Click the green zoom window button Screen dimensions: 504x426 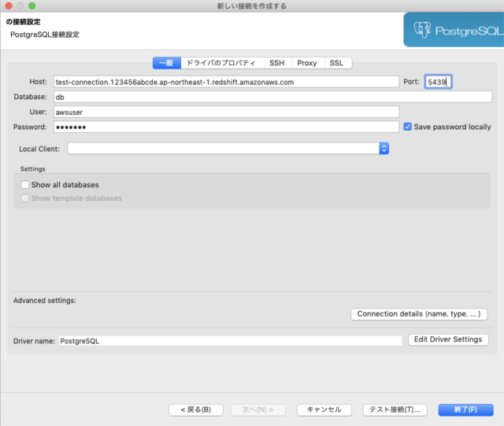click(x=31, y=6)
